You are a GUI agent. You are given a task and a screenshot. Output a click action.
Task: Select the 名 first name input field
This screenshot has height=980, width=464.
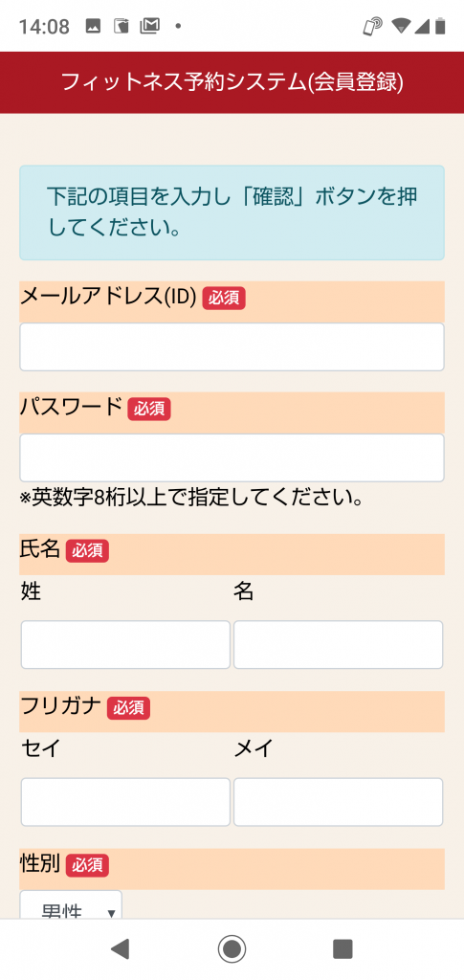[x=338, y=644]
